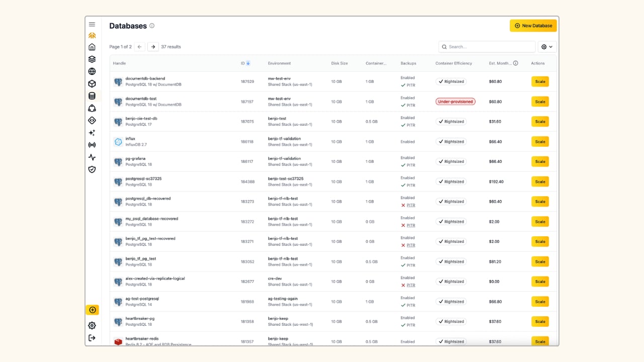Open the hamburger menu in the sidebar
Image resolution: width=644 pixels, height=362 pixels.
[x=92, y=24]
